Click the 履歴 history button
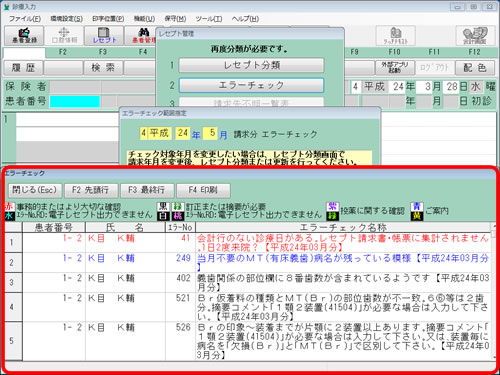This screenshot has height=375, width=500. click(24, 68)
